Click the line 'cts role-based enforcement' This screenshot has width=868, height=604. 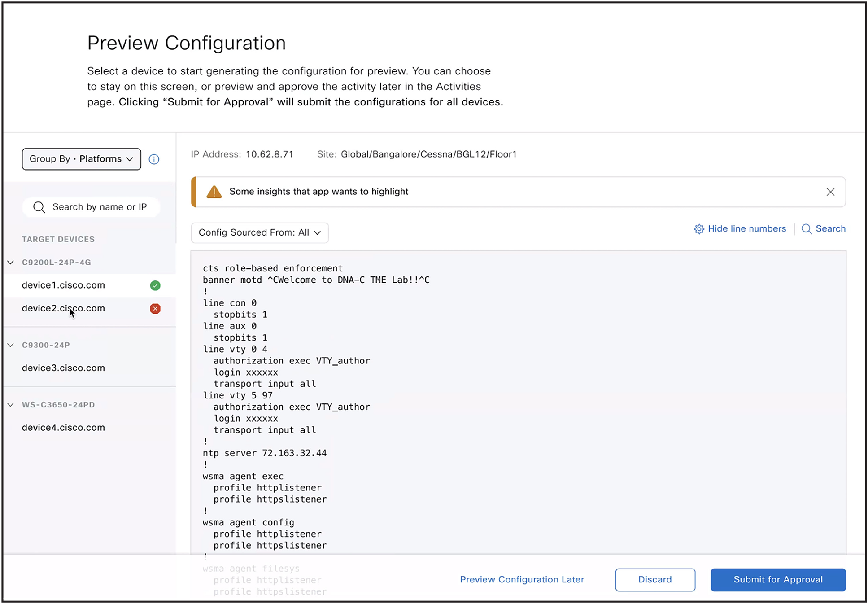tap(273, 268)
